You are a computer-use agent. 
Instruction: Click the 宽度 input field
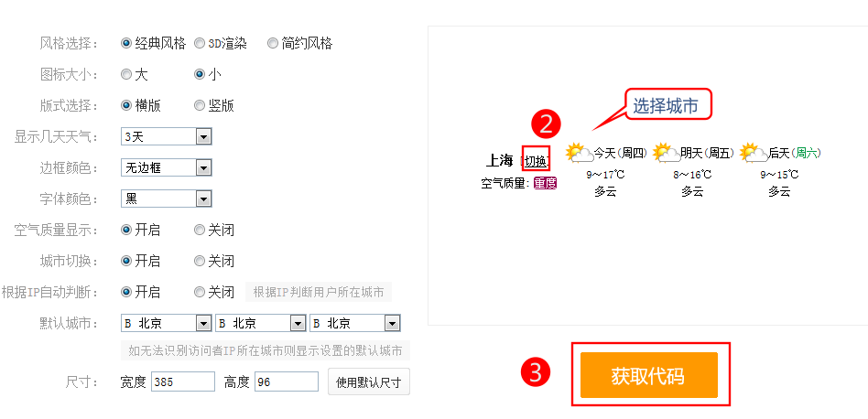pos(183,381)
